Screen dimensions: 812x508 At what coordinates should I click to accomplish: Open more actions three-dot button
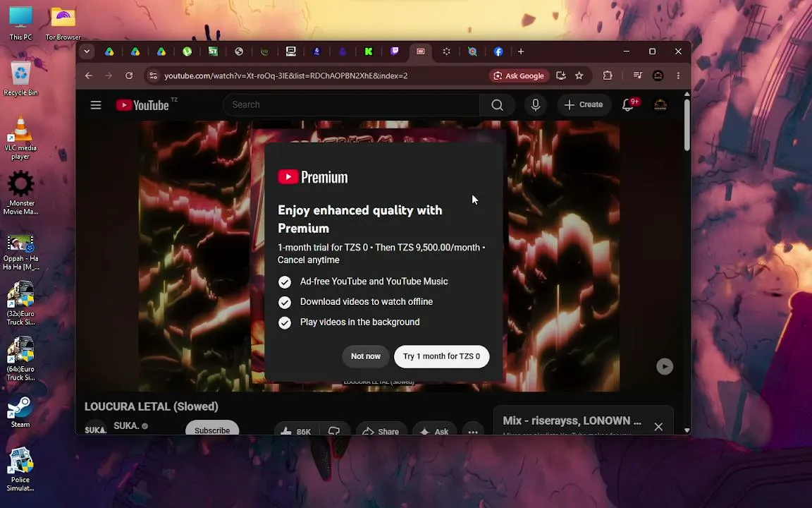click(473, 429)
